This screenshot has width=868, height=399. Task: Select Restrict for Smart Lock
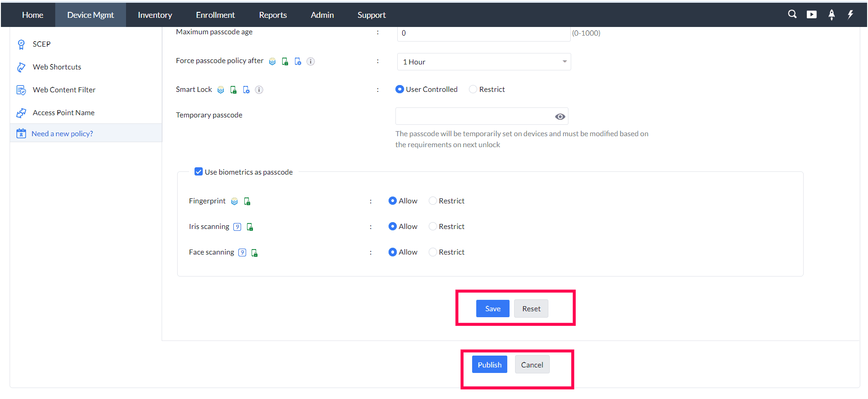click(x=473, y=89)
